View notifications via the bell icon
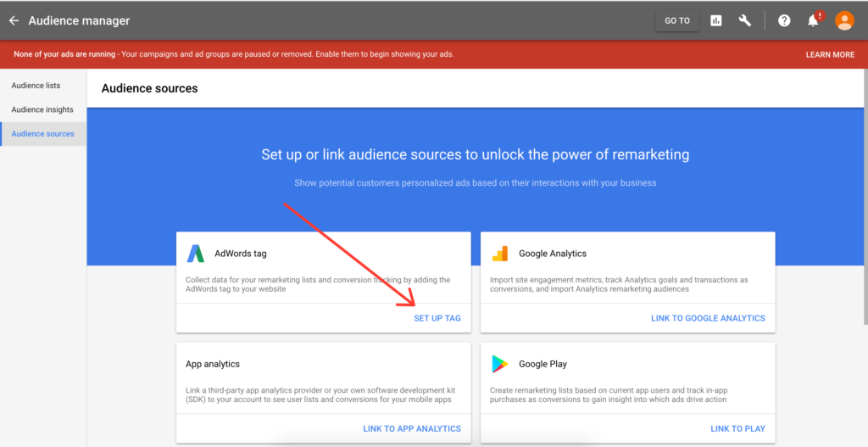This screenshot has width=868, height=447. (x=813, y=20)
